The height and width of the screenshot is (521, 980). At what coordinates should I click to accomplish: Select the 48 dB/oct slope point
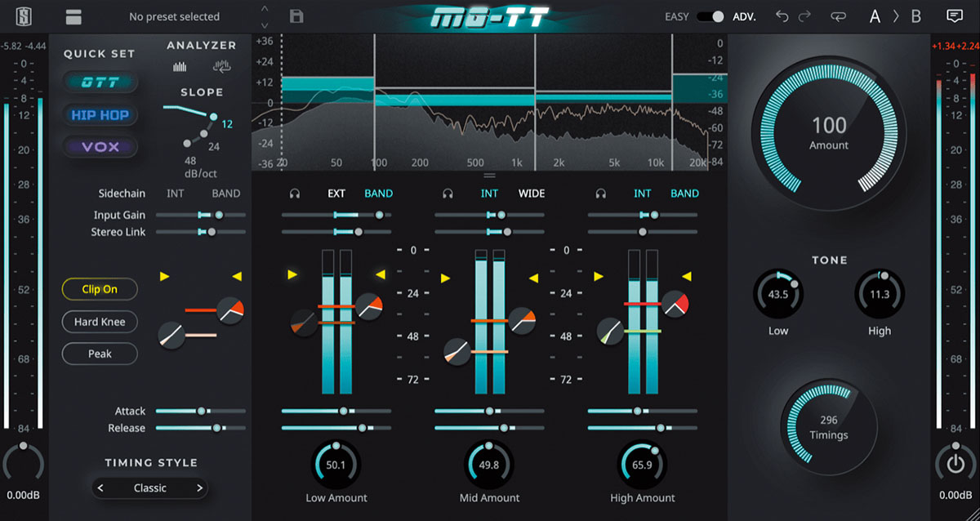pos(187,145)
